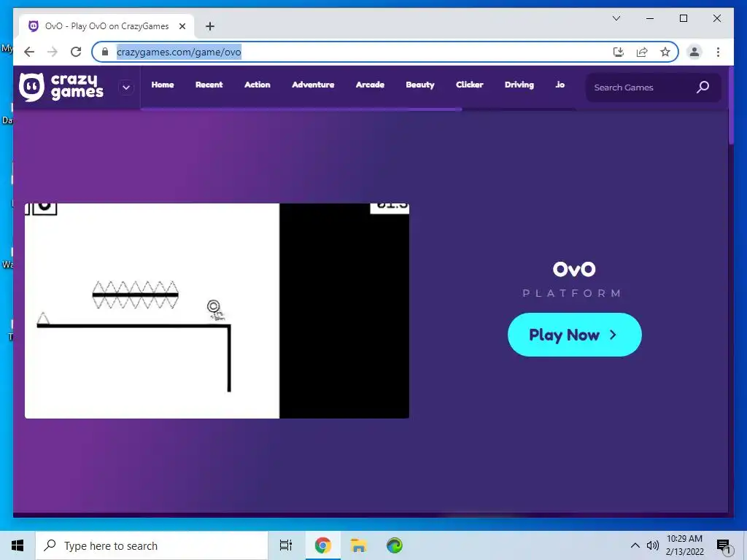Bookmark this page with the star icon
The height and width of the screenshot is (560, 747).
(x=665, y=52)
